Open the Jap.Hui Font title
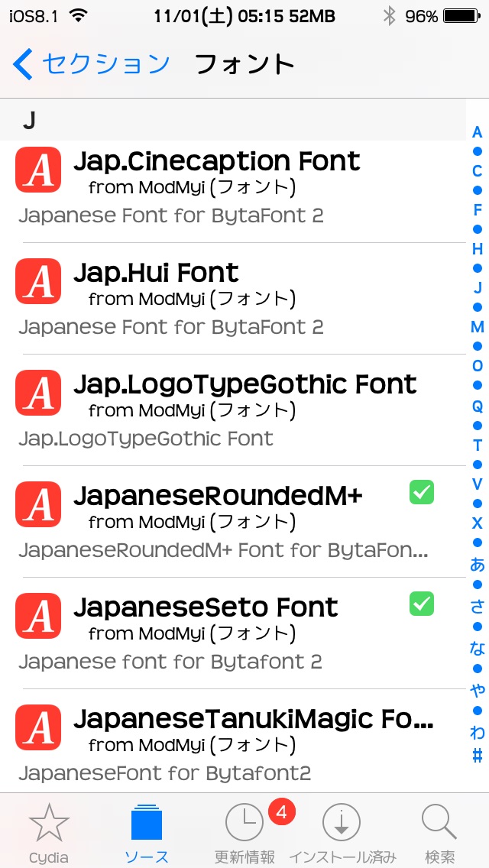Image resolution: width=489 pixels, height=868 pixels. coord(156,272)
